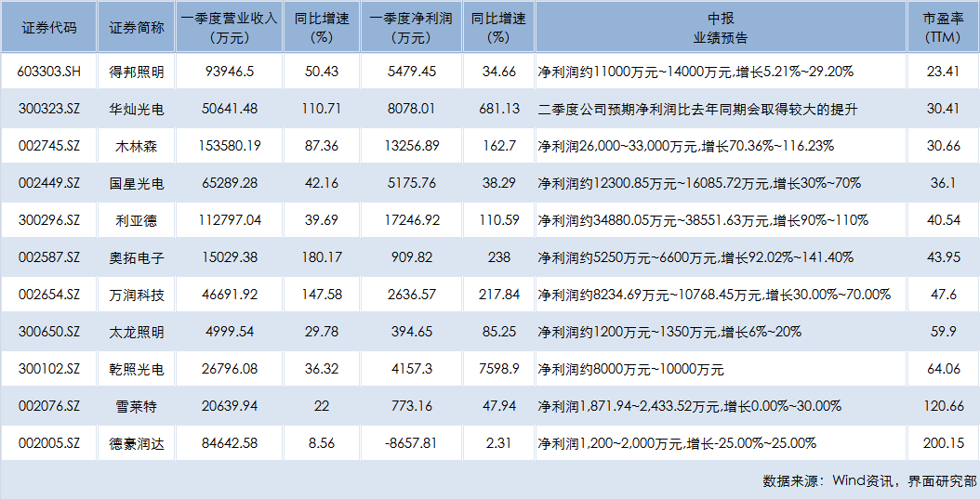The image size is (980, 499).
Task: Click revenue growth value 180.17
Action: [322, 257]
